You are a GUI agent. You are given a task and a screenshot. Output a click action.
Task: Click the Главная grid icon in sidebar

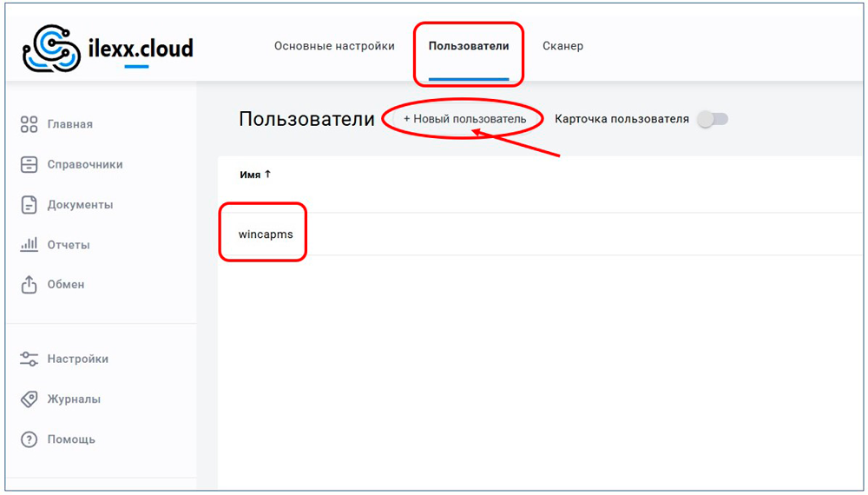[x=29, y=124]
